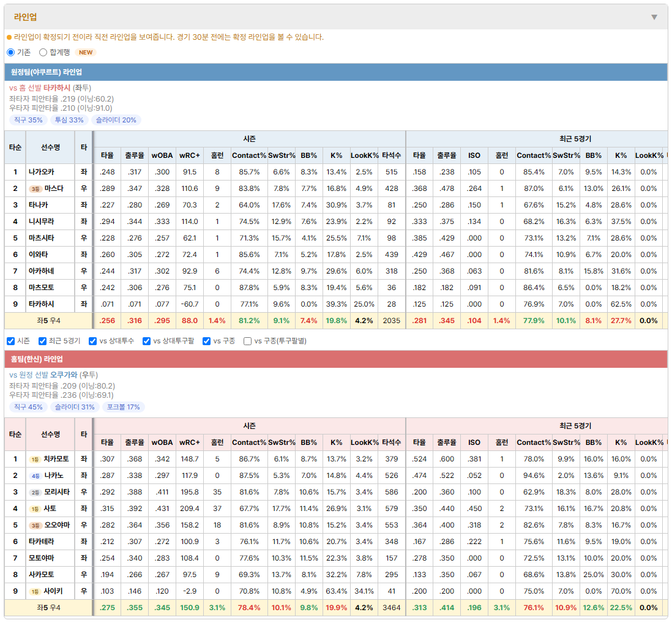The image size is (672, 623).
Task: Click player name 타카테라
Action: click(42, 542)
